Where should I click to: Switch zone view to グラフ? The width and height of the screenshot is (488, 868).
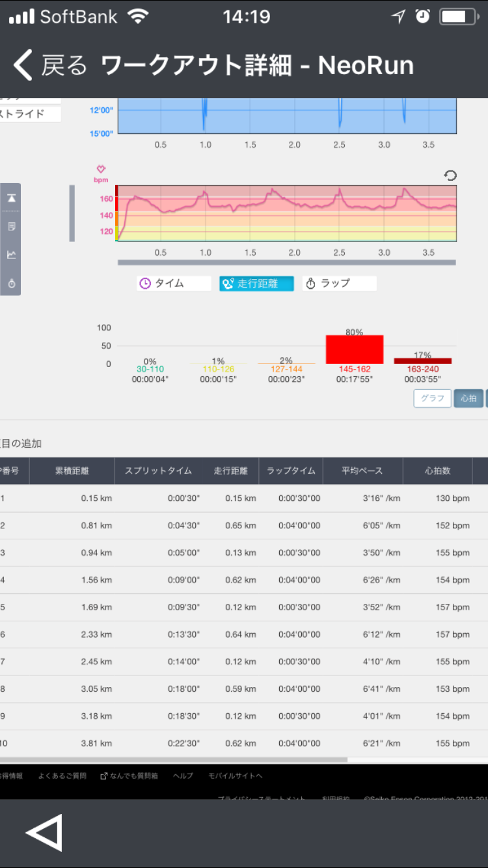click(433, 398)
